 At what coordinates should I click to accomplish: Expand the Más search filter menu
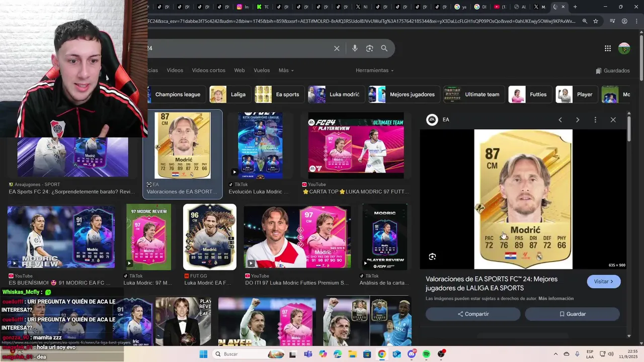286,70
